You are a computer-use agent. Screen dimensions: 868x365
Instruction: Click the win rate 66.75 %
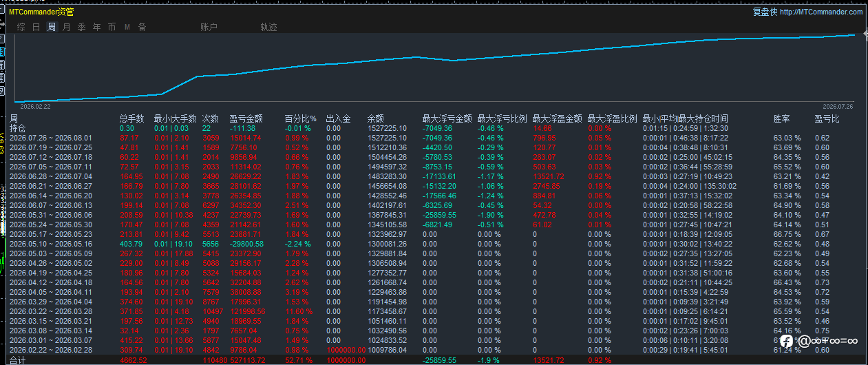[x=787, y=234]
